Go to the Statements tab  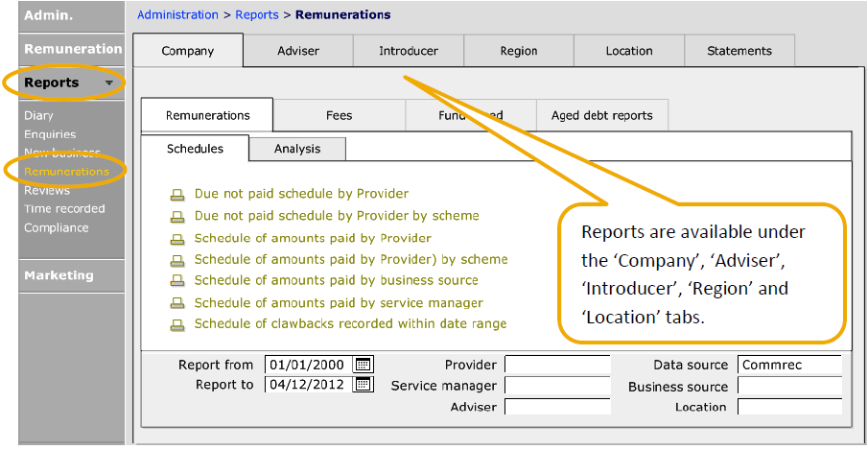point(739,51)
